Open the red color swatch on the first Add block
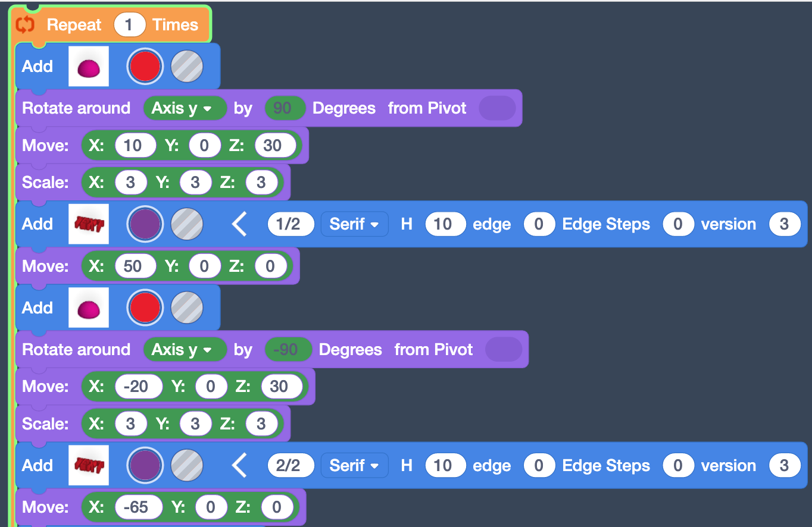This screenshot has height=527, width=812. [145, 66]
